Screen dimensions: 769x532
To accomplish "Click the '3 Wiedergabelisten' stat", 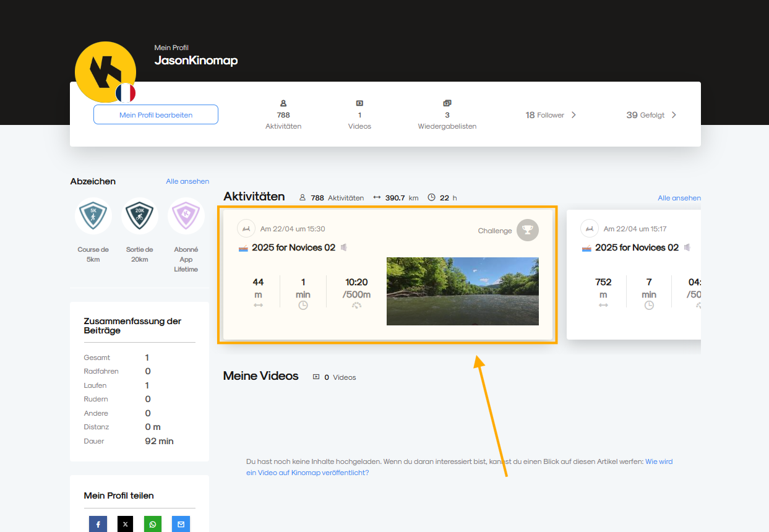I will [447, 115].
